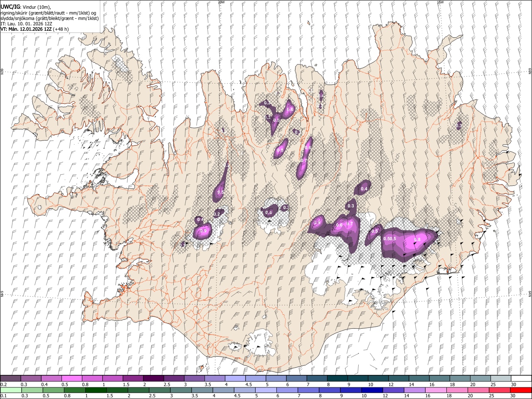Click the "20W" longitude label
Image resolution: width=532 pixels, height=399 pixels.
[221, 2]
